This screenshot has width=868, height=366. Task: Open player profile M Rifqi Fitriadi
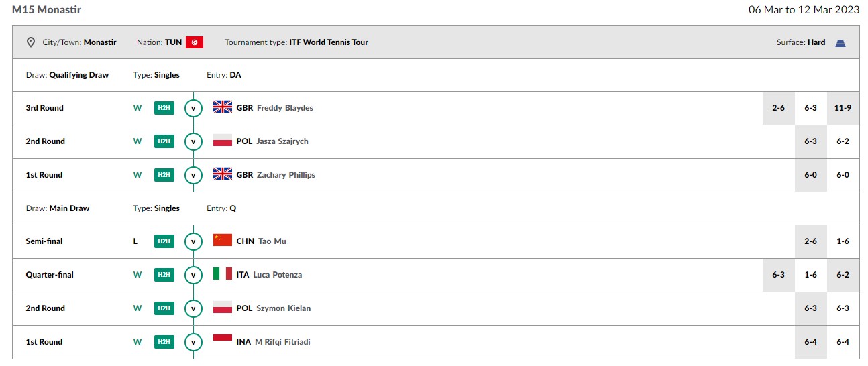click(282, 342)
